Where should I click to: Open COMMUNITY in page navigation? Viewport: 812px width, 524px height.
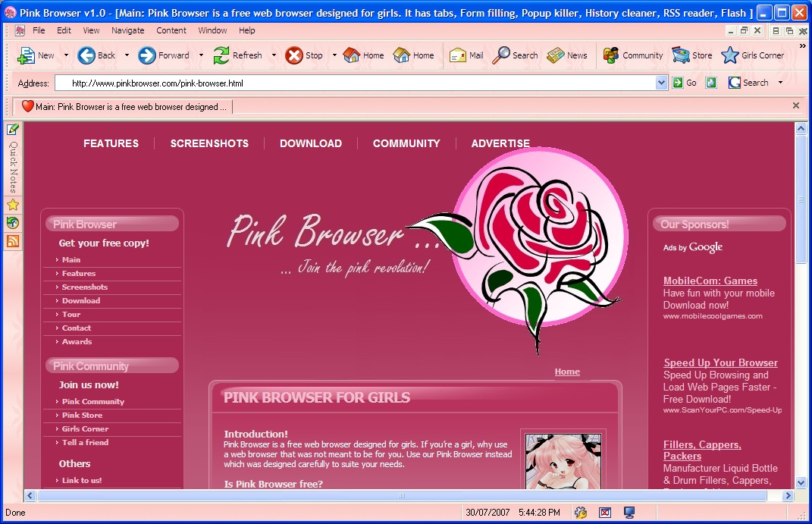406,143
